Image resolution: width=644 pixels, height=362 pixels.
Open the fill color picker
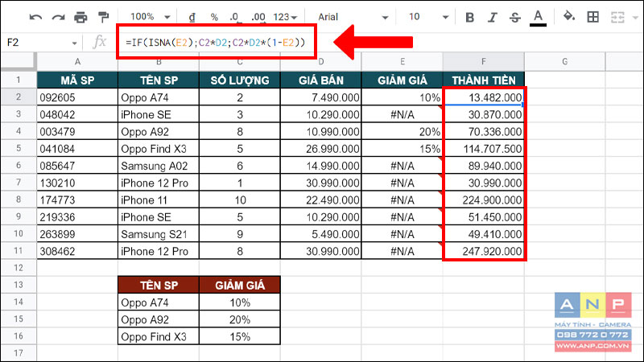pyautogui.click(x=569, y=17)
